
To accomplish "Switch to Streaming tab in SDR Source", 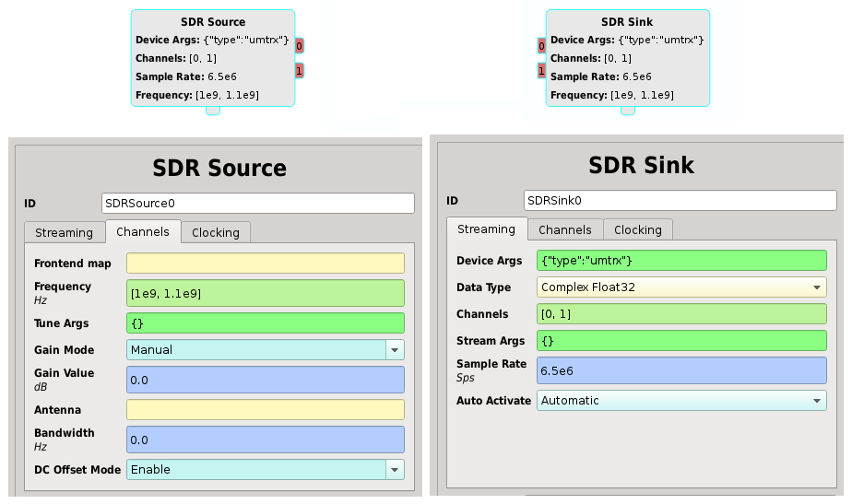I will (64, 233).
